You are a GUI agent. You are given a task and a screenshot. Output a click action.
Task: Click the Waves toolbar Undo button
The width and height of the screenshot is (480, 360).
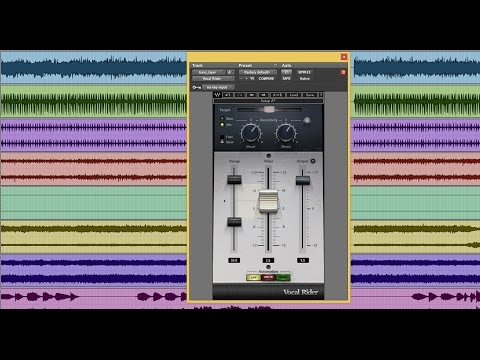(228, 95)
